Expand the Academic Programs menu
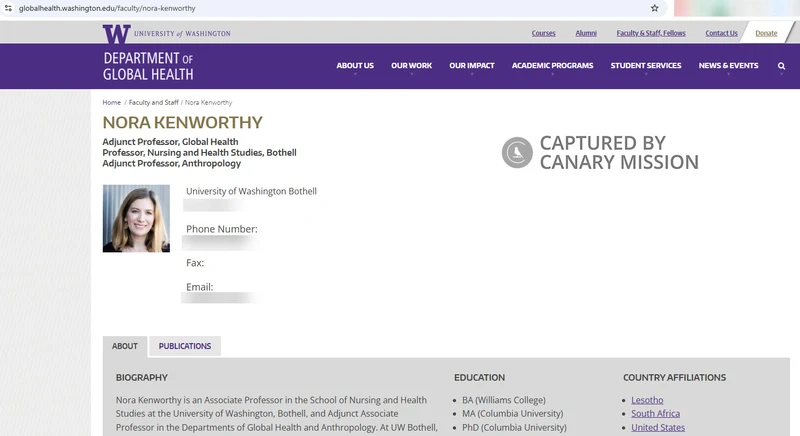This screenshot has height=436, width=800. pyautogui.click(x=553, y=66)
